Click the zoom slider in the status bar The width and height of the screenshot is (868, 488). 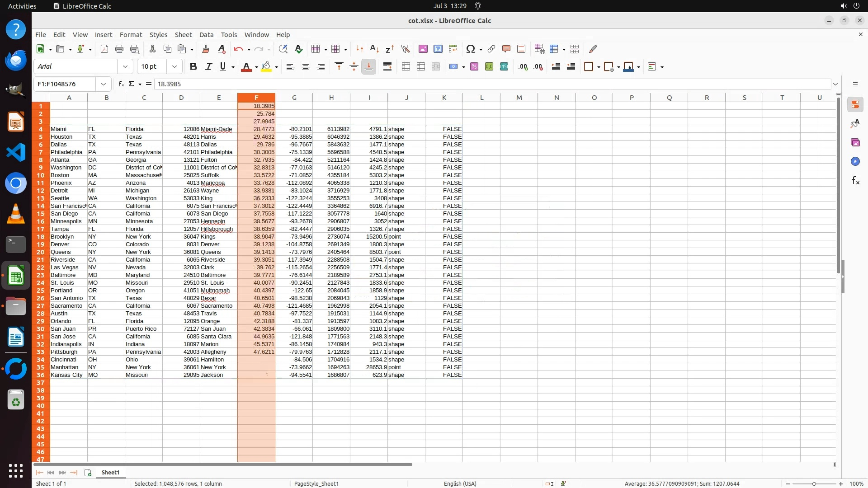click(814, 484)
